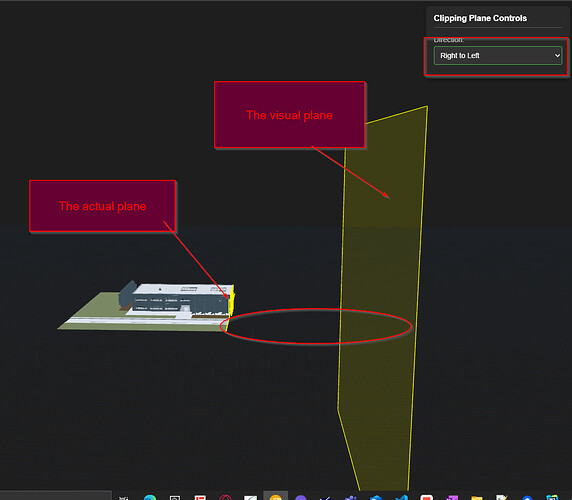
Task: Click the Direction label above the dropdown
Action: 449,40
